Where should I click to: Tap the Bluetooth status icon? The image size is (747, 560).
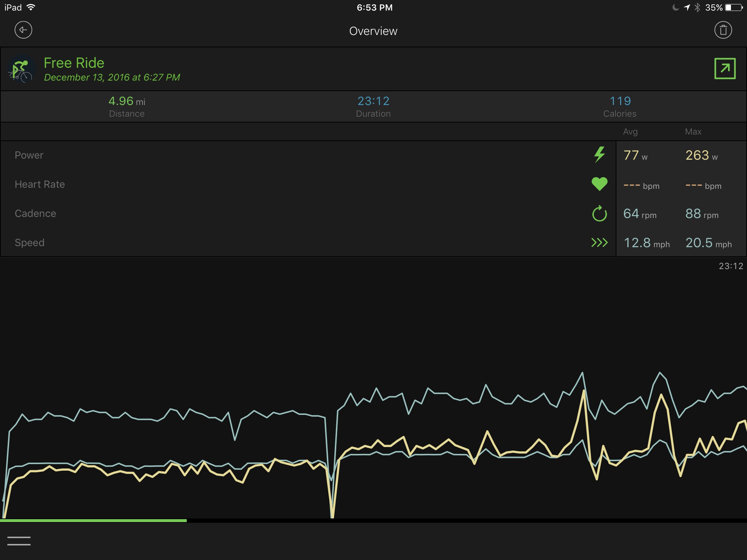pos(697,7)
